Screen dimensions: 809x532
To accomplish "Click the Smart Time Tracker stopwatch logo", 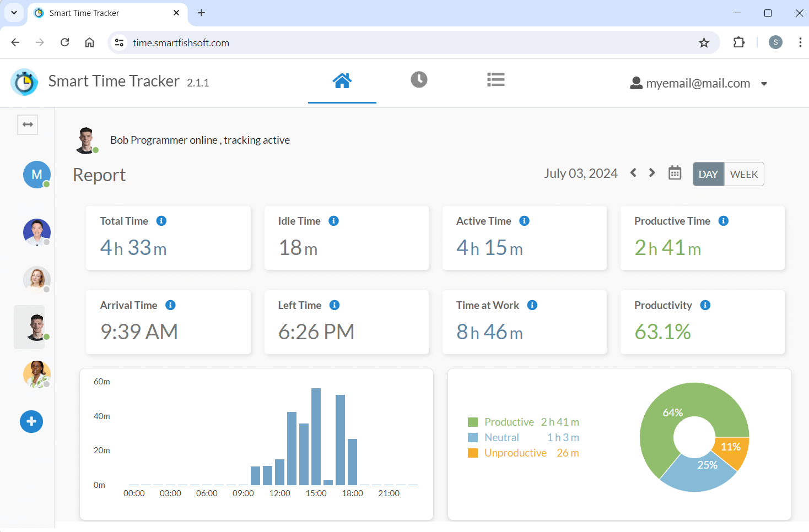I will (24, 82).
